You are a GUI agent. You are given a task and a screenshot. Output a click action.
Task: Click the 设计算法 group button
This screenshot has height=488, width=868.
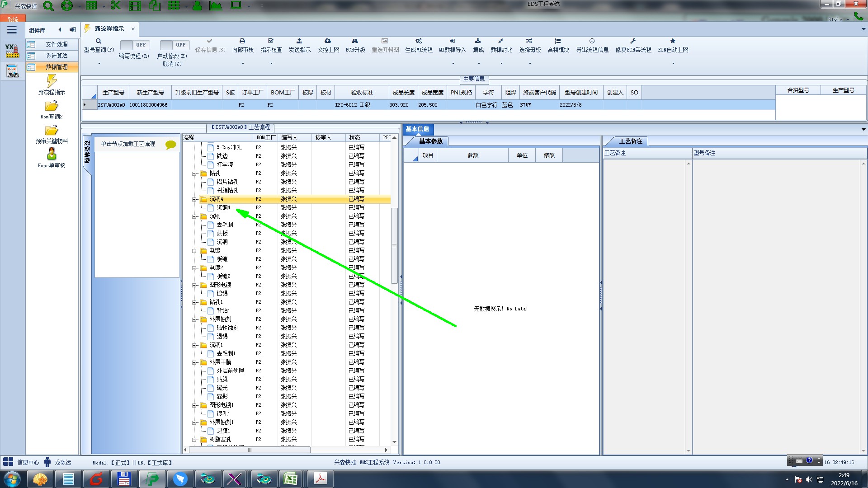tap(52, 56)
